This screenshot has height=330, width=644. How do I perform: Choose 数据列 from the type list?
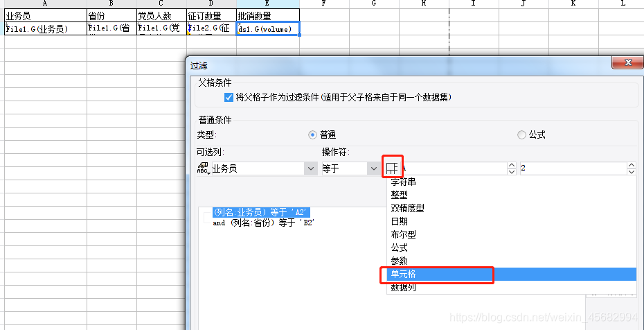click(x=512, y=287)
